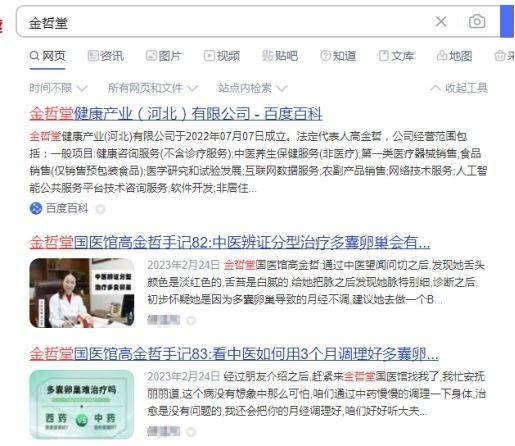Expand the 时间不限 time filter dropdown
This screenshot has height=446, width=515.
click(x=58, y=88)
